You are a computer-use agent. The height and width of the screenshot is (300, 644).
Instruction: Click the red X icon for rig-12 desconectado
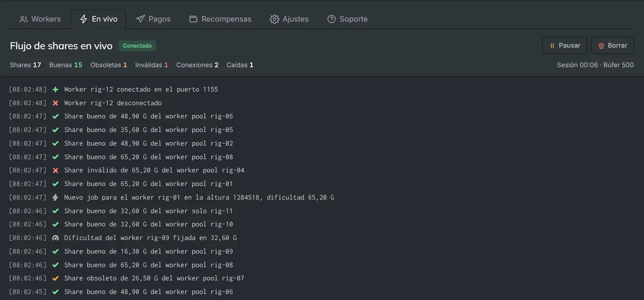pyautogui.click(x=56, y=103)
